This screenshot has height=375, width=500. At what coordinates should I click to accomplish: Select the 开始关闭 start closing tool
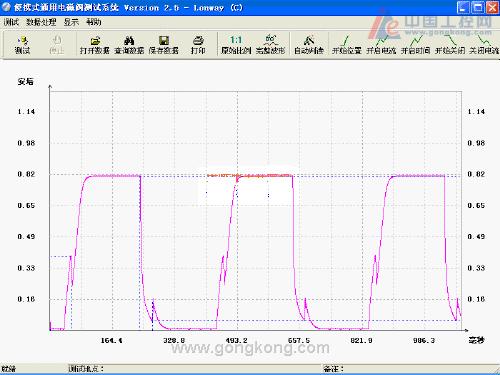pos(450,45)
